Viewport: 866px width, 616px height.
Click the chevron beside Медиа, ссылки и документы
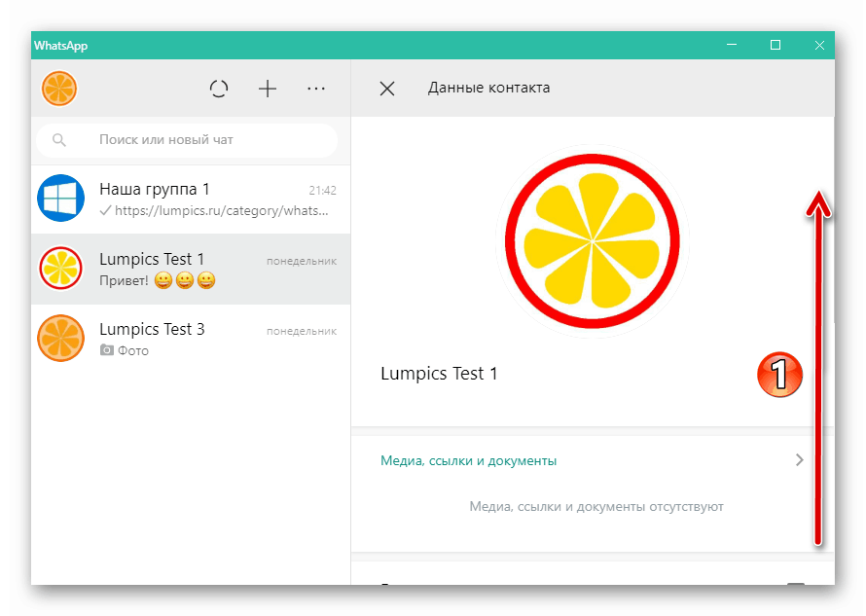[x=800, y=460]
